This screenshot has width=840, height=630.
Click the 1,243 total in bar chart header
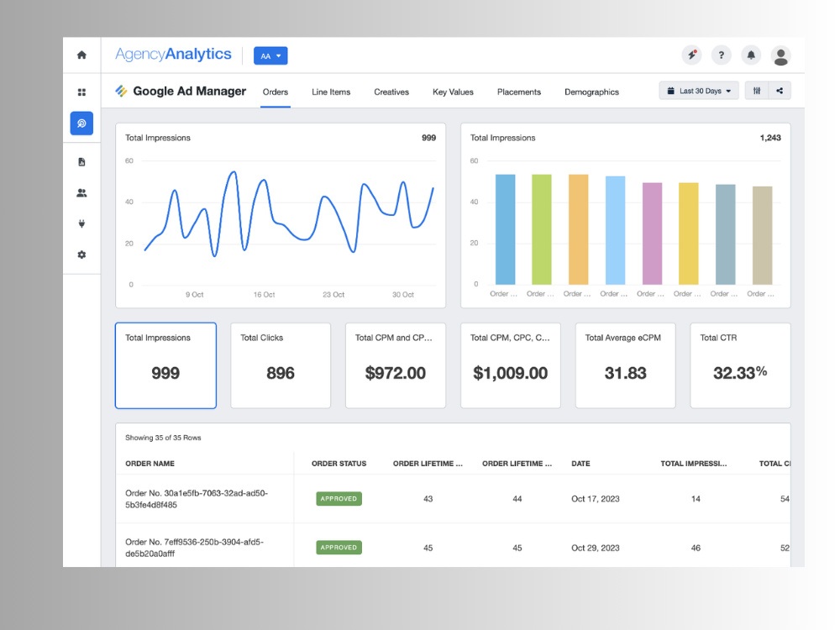[x=770, y=138]
